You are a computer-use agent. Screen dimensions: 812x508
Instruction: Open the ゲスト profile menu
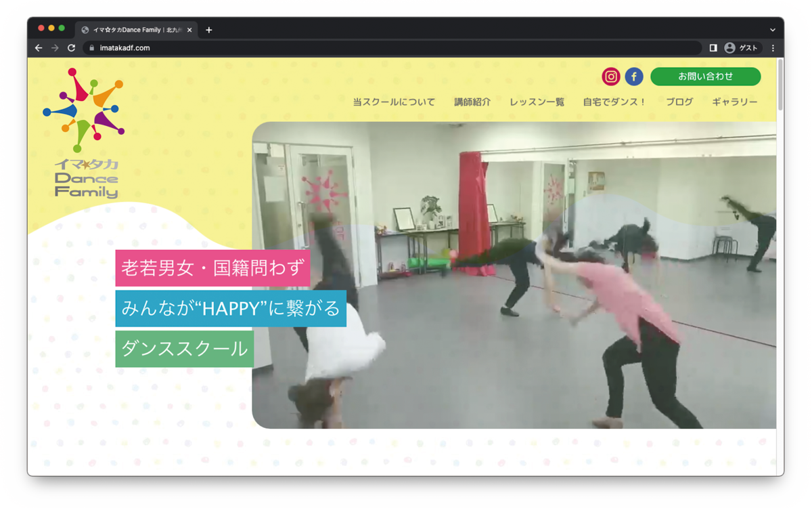(x=741, y=48)
